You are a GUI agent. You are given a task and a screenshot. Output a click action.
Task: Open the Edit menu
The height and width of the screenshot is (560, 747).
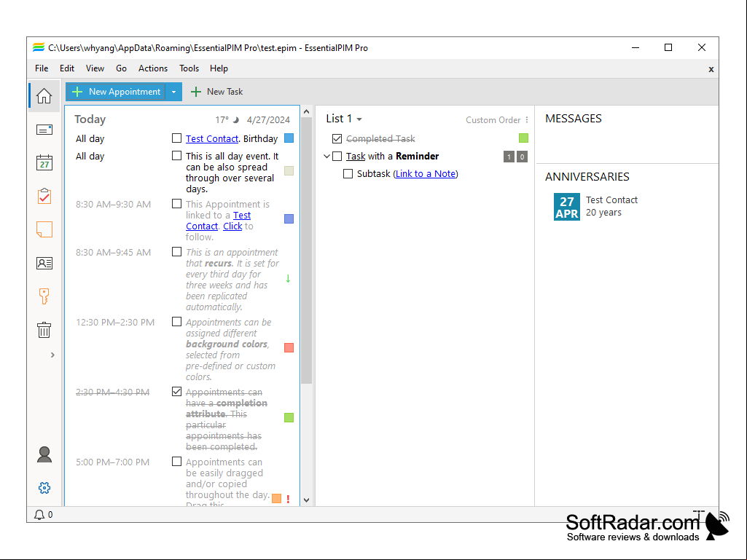point(67,68)
